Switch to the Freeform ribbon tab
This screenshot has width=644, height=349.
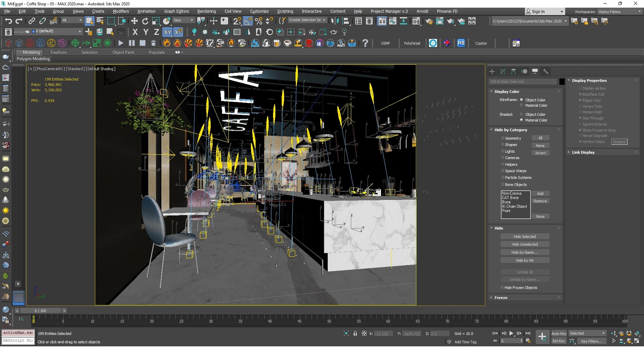(59, 52)
